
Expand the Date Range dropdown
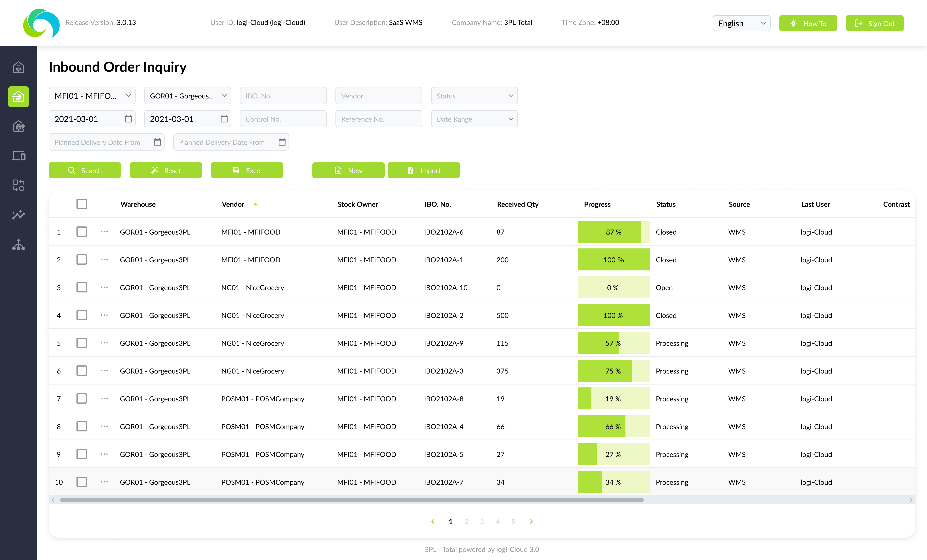pos(474,119)
